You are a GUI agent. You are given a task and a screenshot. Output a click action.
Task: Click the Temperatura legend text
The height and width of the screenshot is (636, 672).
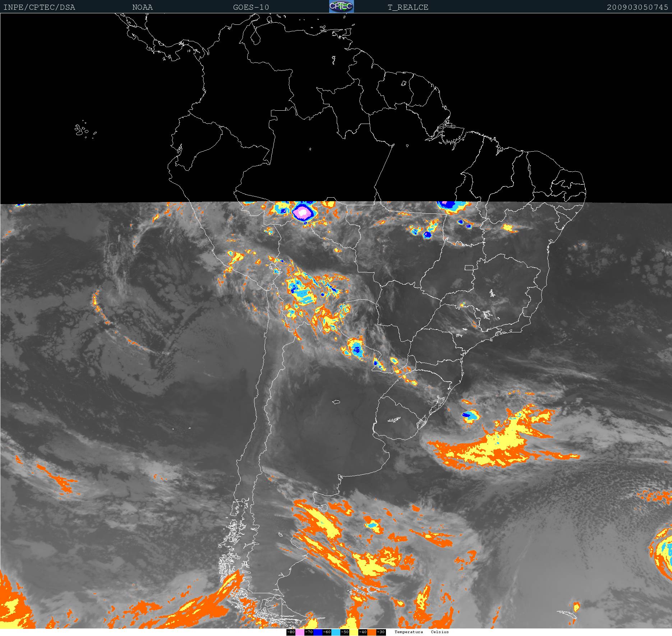(409, 632)
